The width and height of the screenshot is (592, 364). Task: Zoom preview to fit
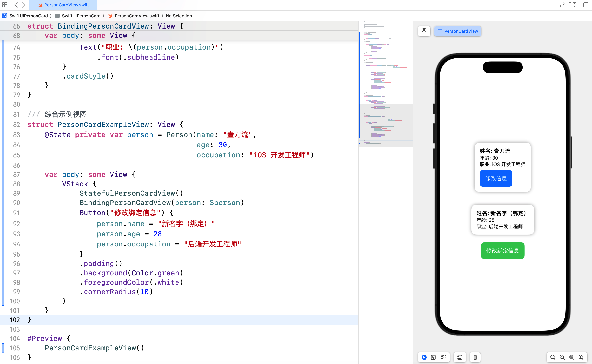[x=571, y=357]
